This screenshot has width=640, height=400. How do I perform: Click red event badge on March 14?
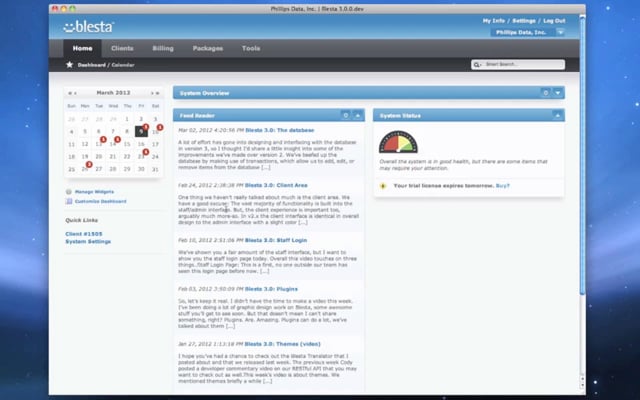118,140
